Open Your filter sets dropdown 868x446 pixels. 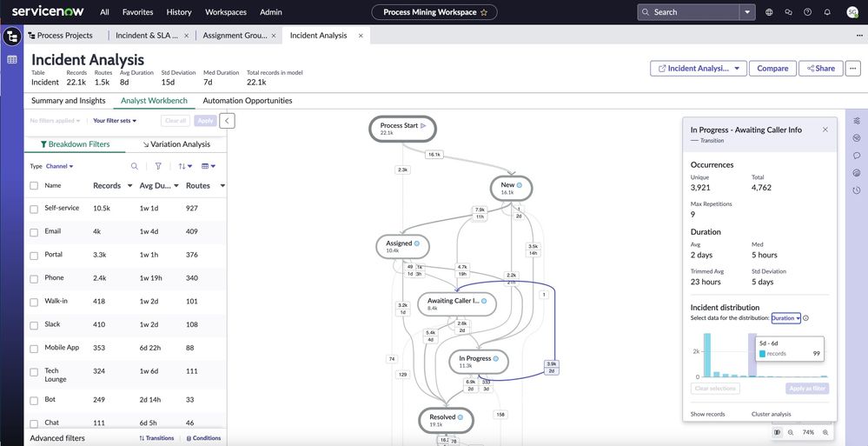coord(115,120)
